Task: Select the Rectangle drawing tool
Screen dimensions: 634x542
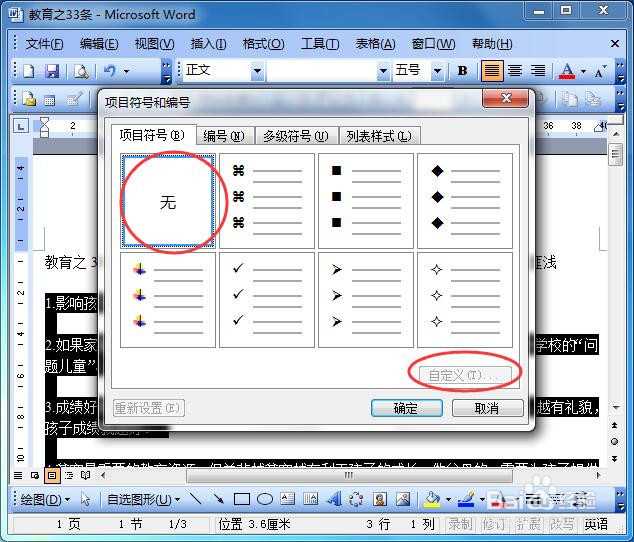Action: (x=241, y=499)
